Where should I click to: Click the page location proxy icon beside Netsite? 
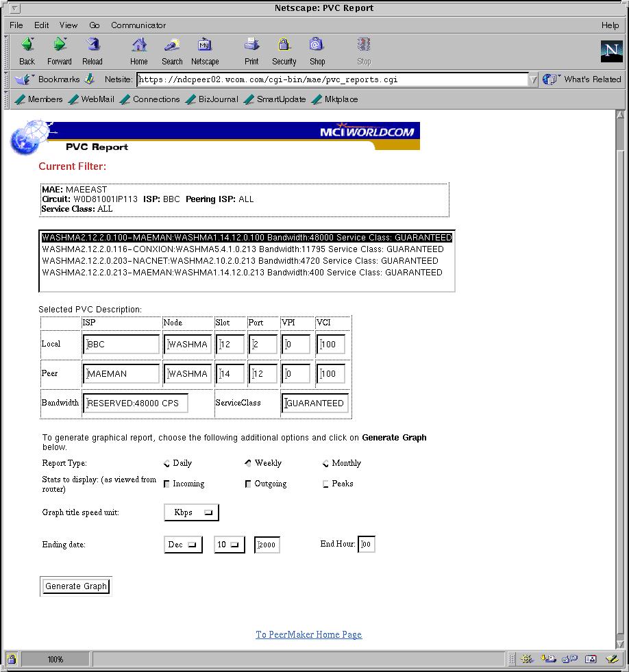pos(89,79)
